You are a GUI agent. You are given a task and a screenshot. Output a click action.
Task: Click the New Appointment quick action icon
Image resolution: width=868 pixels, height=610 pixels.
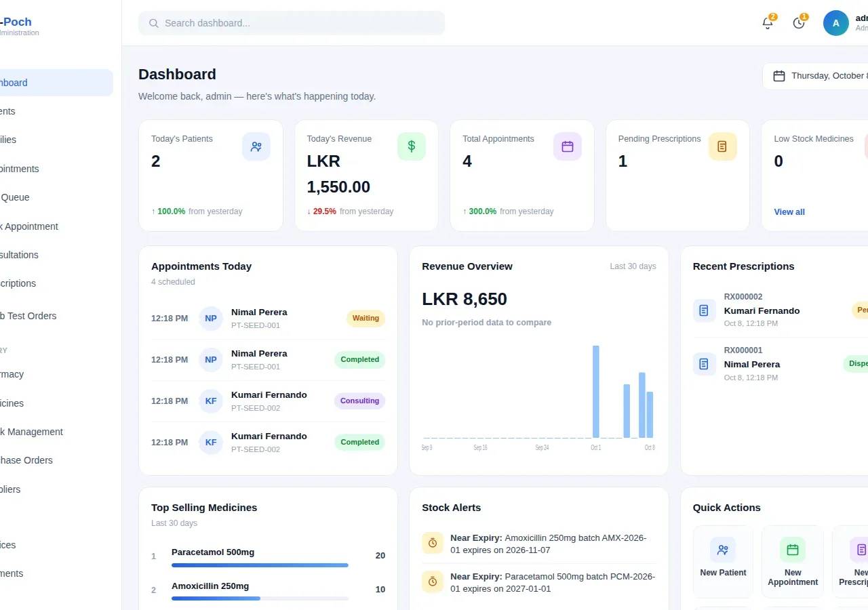tap(793, 550)
